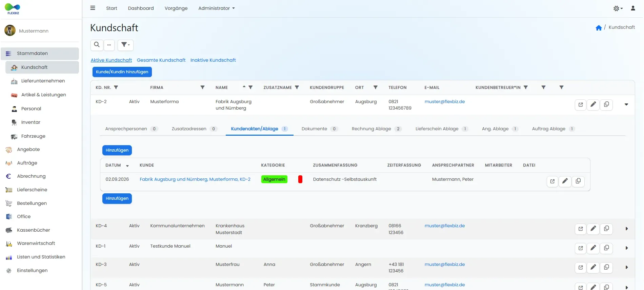Copy the Datenschutz -Selbstauskunft record

pyautogui.click(x=578, y=181)
